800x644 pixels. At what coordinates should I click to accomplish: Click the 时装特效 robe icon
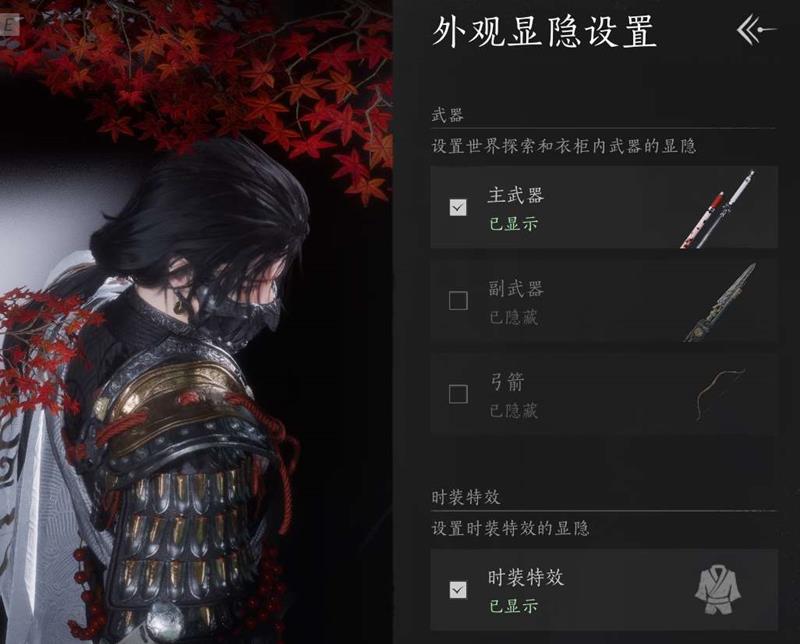(718, 589)
